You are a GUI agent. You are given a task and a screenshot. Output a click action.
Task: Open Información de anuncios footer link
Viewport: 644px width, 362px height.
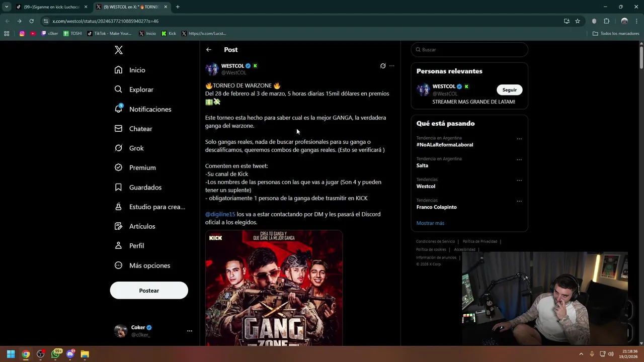point(436,257)
